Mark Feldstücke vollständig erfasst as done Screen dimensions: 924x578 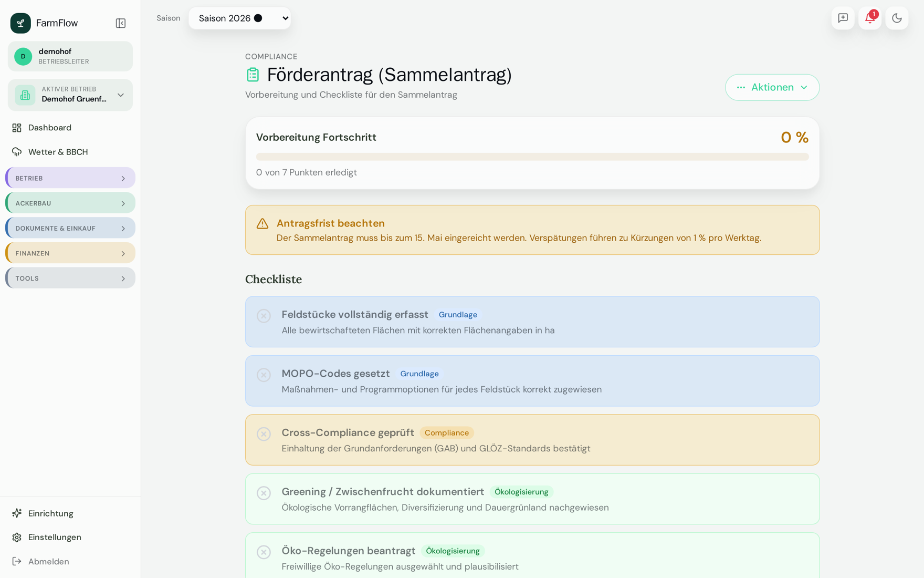click(264, 316)
